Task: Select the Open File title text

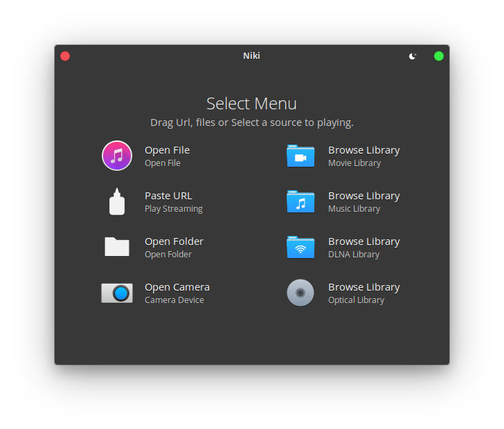Action: coord(167,150)
